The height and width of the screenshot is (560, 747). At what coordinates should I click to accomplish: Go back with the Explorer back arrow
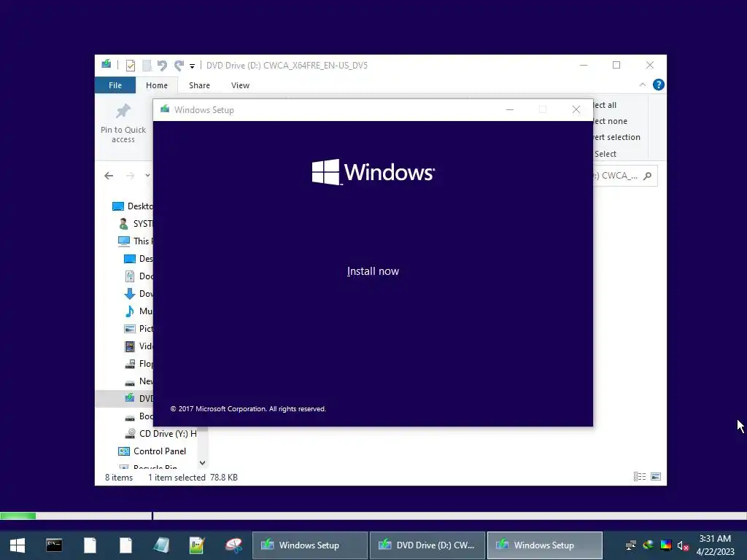point(109,176)
